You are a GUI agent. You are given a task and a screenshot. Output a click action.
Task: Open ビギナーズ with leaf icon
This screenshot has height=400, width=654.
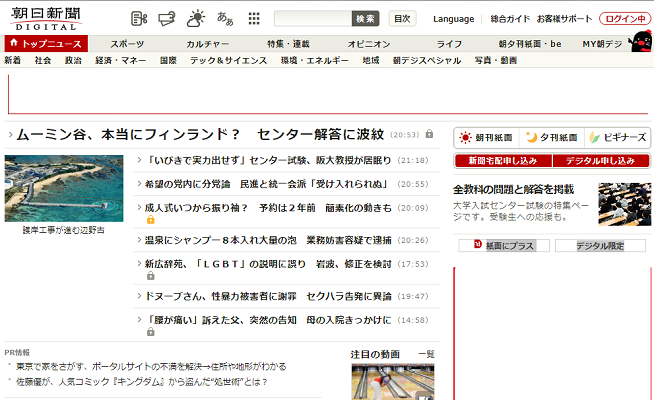coord(617,138)
